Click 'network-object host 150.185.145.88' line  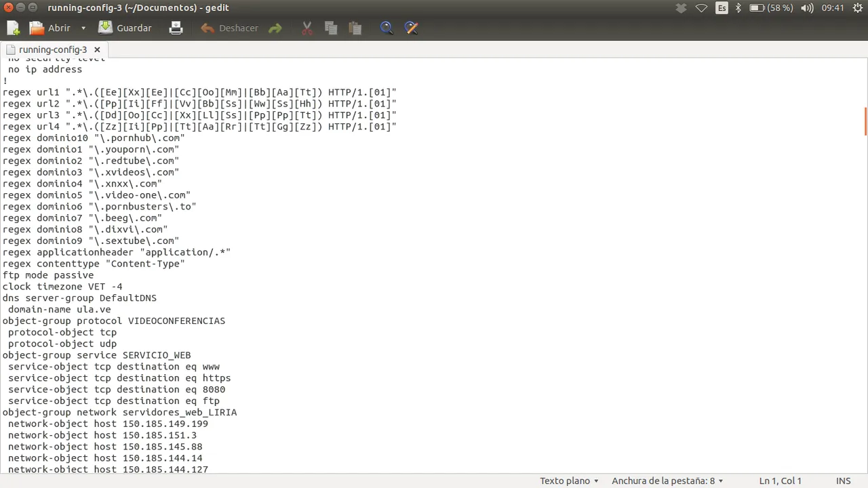[x=105, y=447]
